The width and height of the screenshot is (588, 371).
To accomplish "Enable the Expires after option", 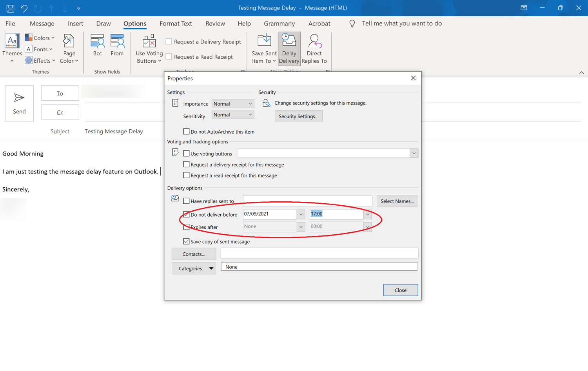I will (x=186, y=227).
